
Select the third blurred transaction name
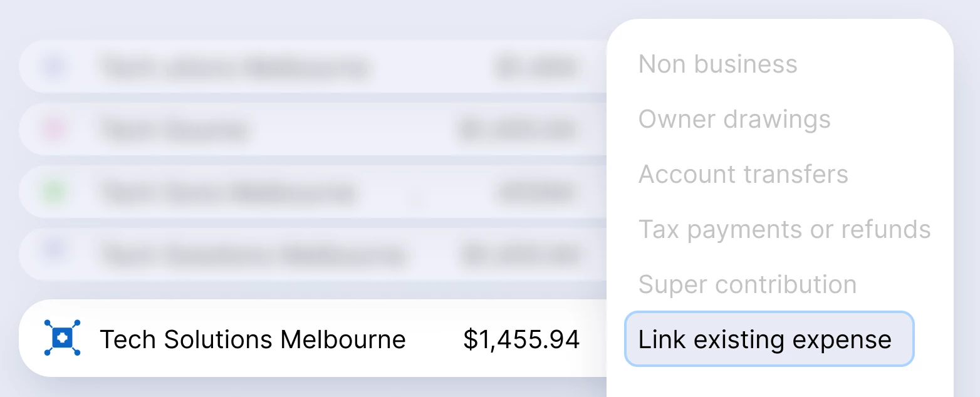(227, 192)
